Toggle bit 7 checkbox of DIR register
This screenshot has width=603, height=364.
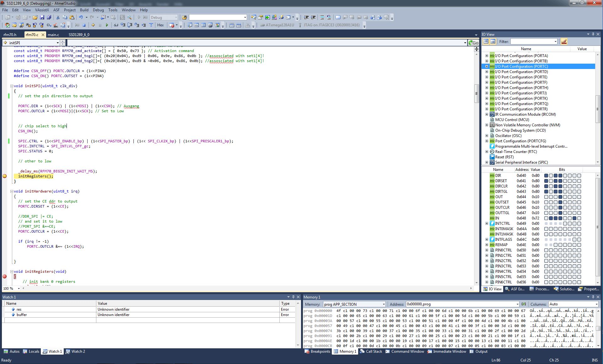coord(546,176)
